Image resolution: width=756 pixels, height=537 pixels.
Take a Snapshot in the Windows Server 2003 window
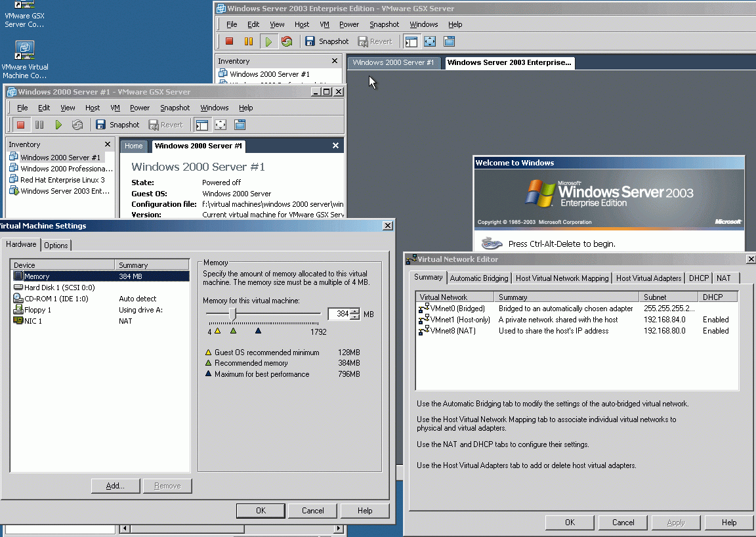coord(326,41)
